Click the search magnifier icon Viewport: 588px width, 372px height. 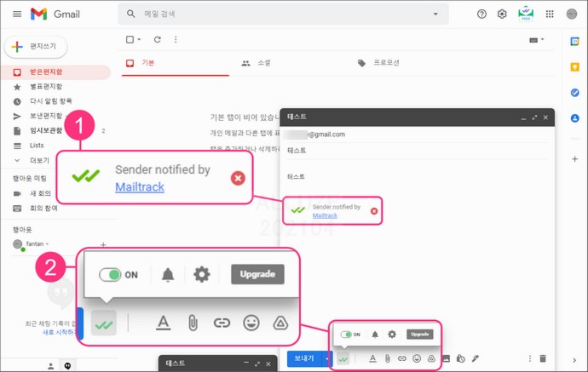(130, 14)
